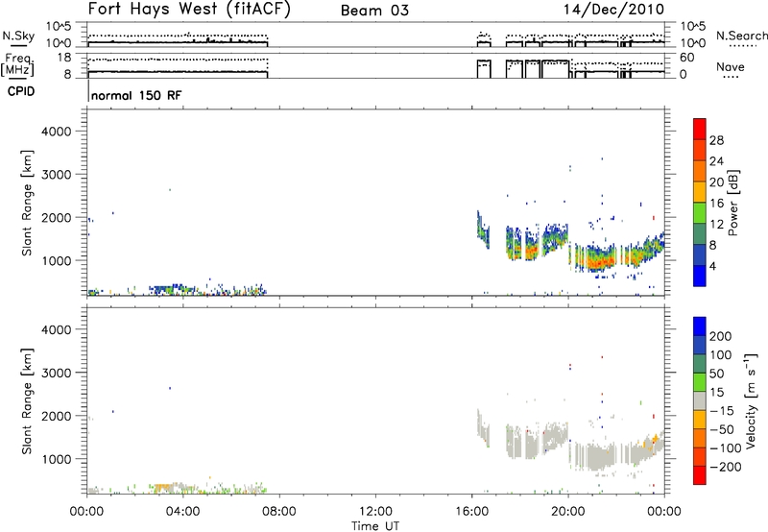This screenshot has width=768, height=532.
Task: Click the "16:00" time tick label
Action: click(471, 512)
